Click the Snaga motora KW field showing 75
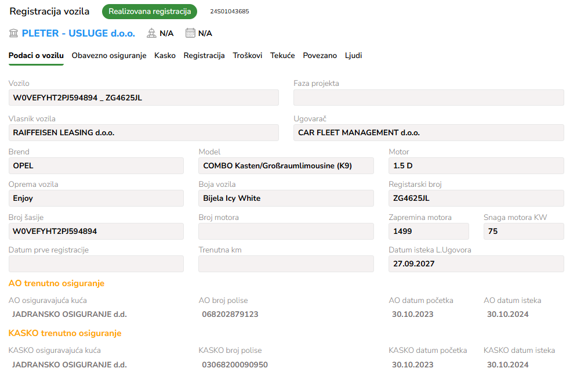The image size is (588, 379). coord(524,231)
